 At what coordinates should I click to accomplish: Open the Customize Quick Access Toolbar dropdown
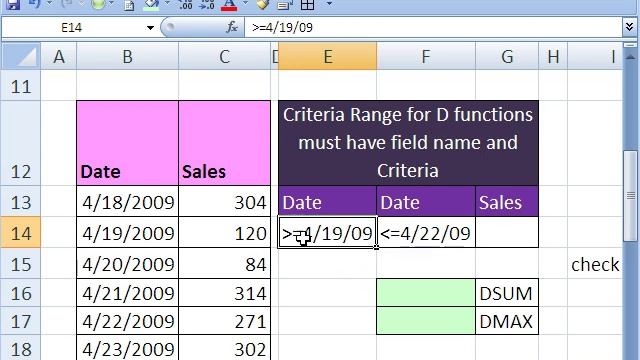(329, 4)
